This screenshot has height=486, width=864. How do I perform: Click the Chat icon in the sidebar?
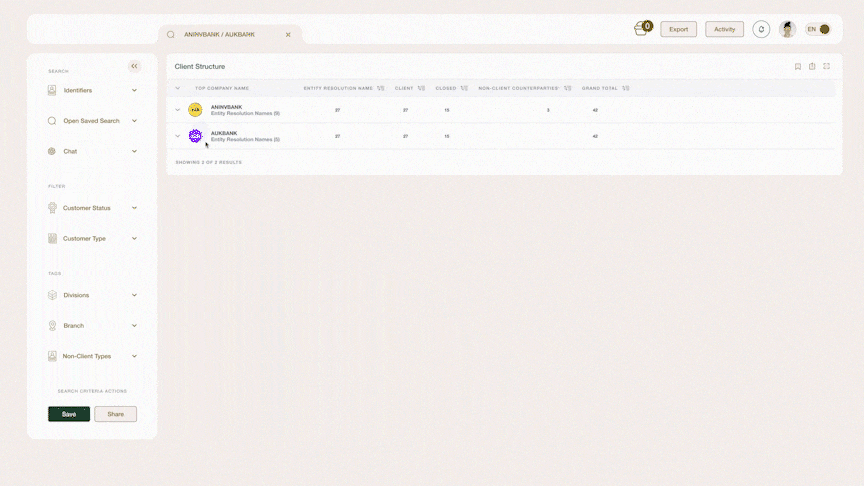point(52,151)
